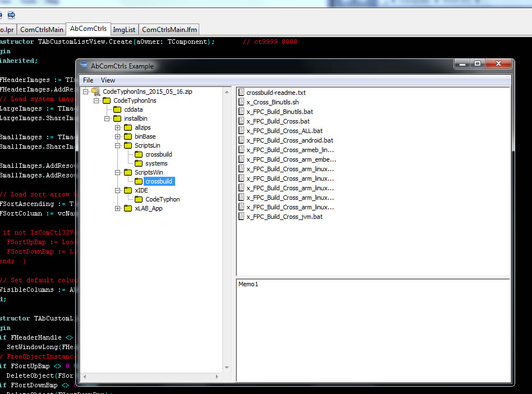The image size is (532, 394).
Task: Click tree horizontal scroll left arrow
Action: coord(85,377)
